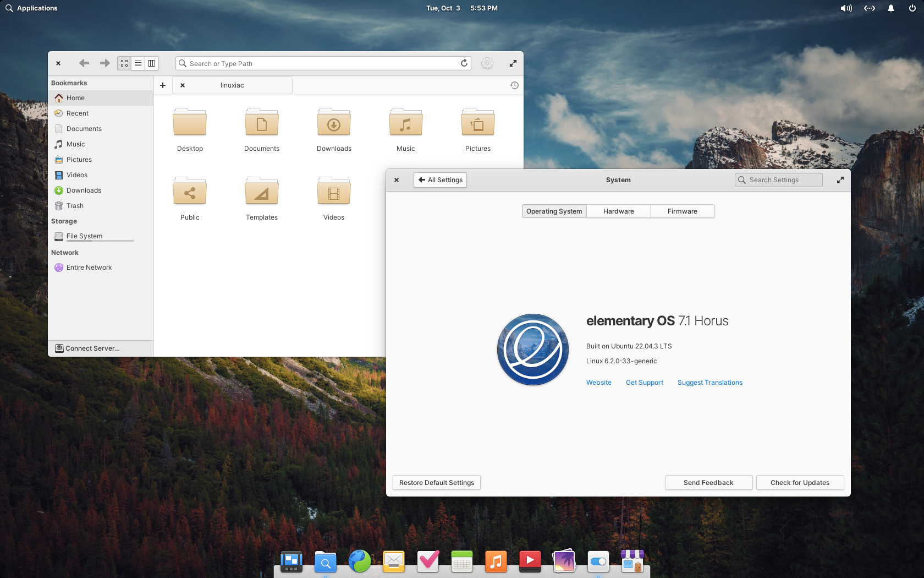Launch Calendar from the dock

click(x=462, y=561)
